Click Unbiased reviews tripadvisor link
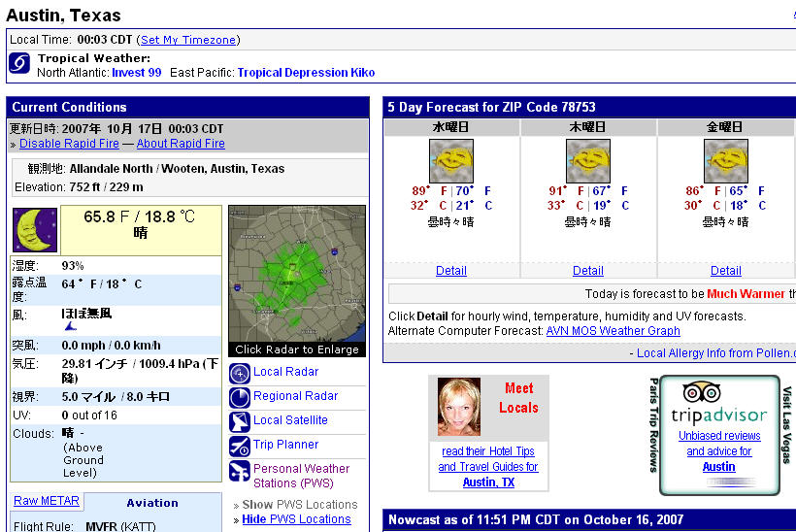Viewport: 796px width, 532px height. [x=719, y=436]
